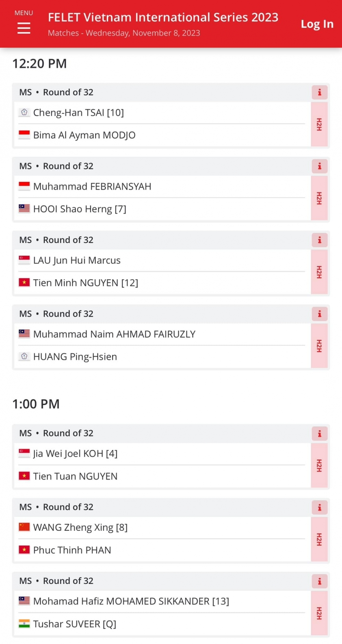The height and width of the screenshot is (644, 342).
Task: Open info icon for HUANG Ping-Hsien match
Action: pos(319,314)
